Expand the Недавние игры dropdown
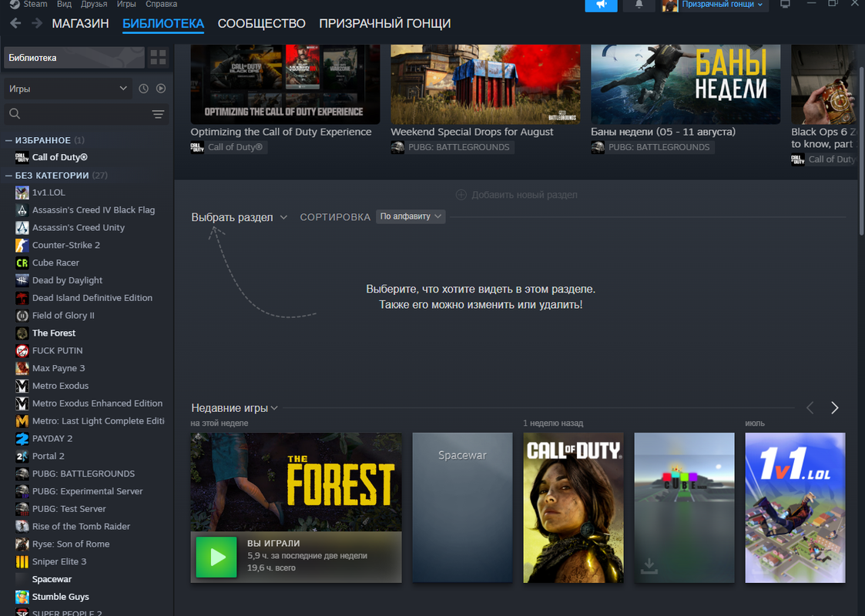 click(x=234, y=408)
